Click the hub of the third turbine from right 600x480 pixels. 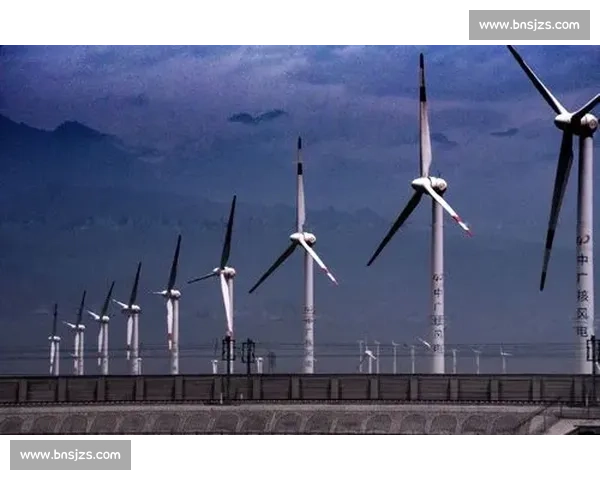[x=303, y=239]
